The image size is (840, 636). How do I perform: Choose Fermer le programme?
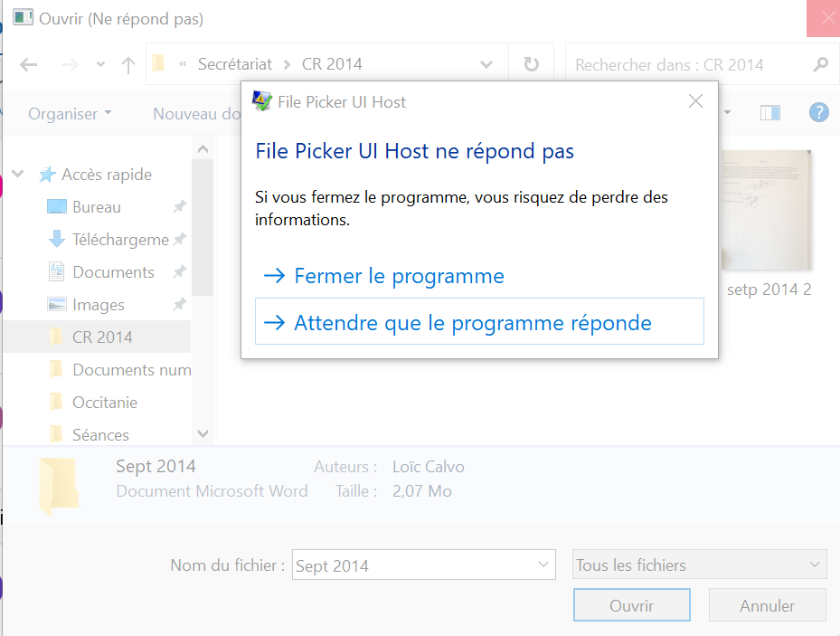(x=383, y=277)
